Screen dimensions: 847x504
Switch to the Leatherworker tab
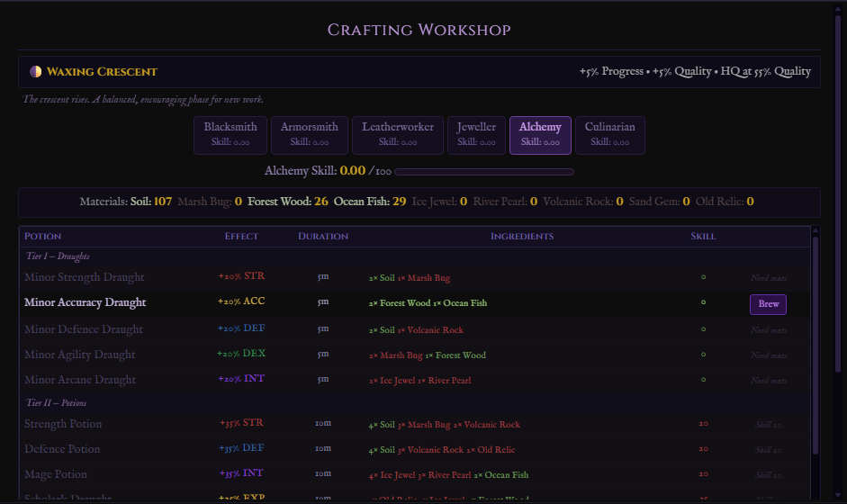398,135
